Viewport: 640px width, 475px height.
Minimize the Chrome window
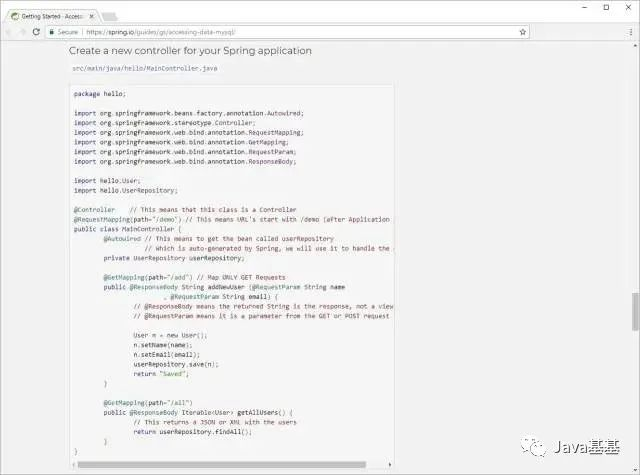pyautogui.click(x=584, y=7)
